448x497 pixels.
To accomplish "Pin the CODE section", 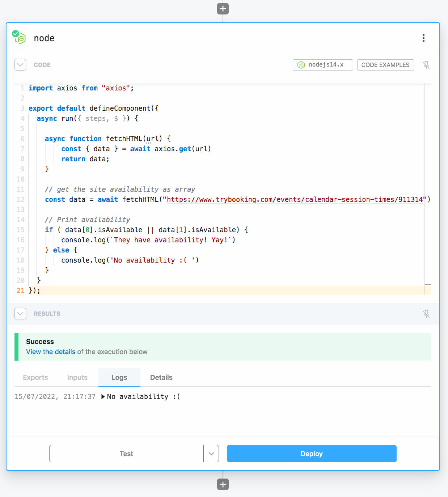I will coord(426,65).
